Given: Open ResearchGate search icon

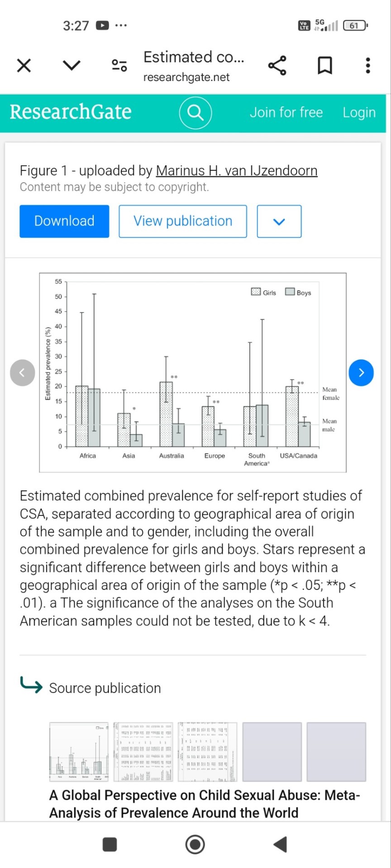Looking at the screenshot, I should pos(195,113).
